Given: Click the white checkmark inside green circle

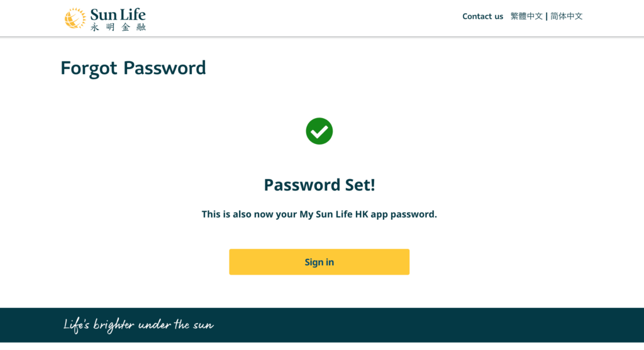Looking at the screenshot, I should [x=319, y=131].
